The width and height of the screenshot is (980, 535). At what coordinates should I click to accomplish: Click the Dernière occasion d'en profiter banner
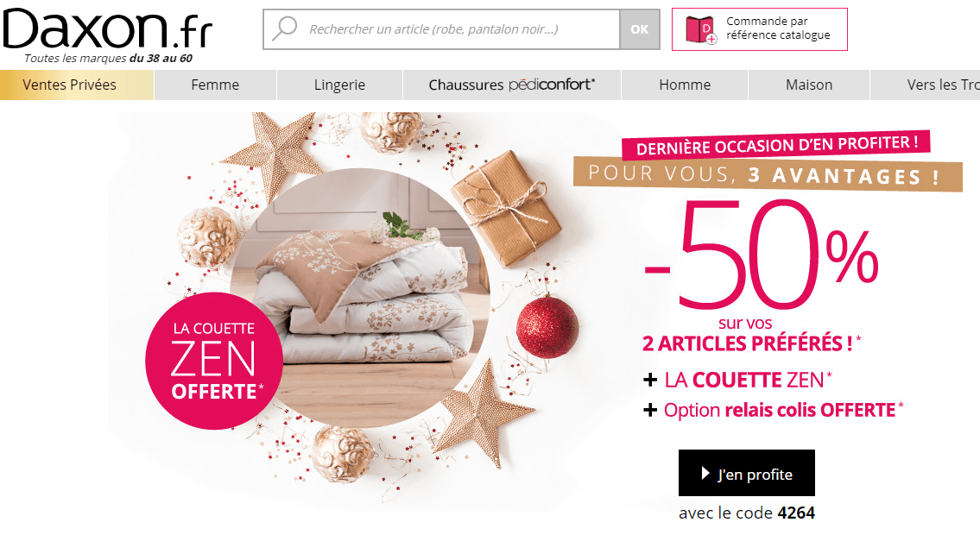(776, 146)
